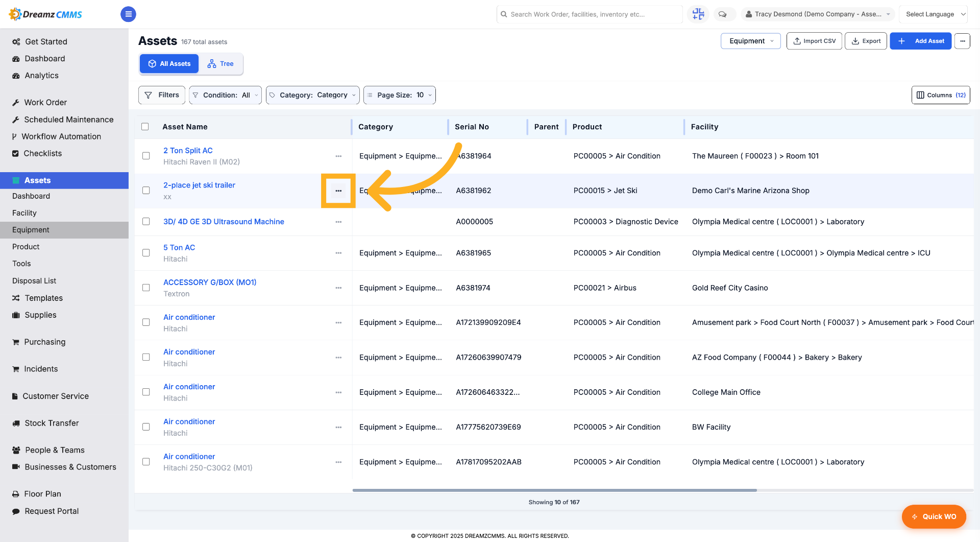This screenshot has height=542, width=980.
Task: Click the Checklists icon in sidebar
Action: click(15, 153)
